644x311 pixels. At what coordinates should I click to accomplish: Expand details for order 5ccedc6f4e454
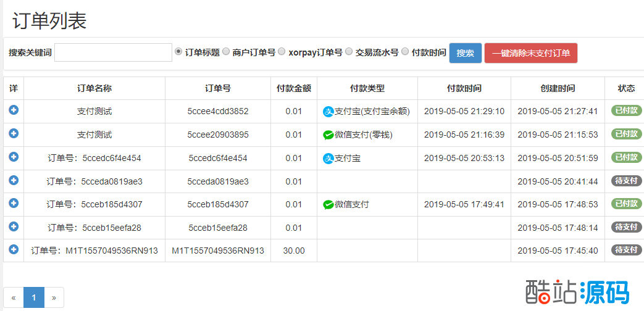(x=14, y=157)
